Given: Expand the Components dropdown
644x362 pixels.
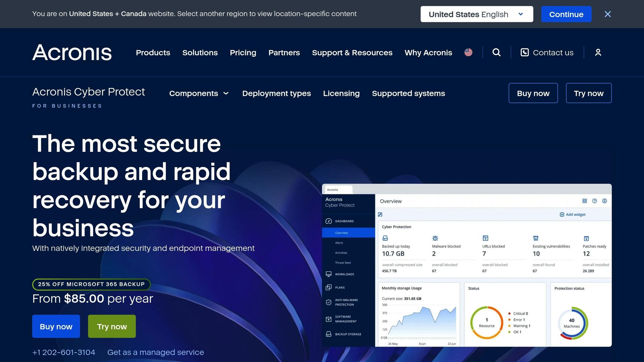Looking at the screenshot, I should coord(199,93).
